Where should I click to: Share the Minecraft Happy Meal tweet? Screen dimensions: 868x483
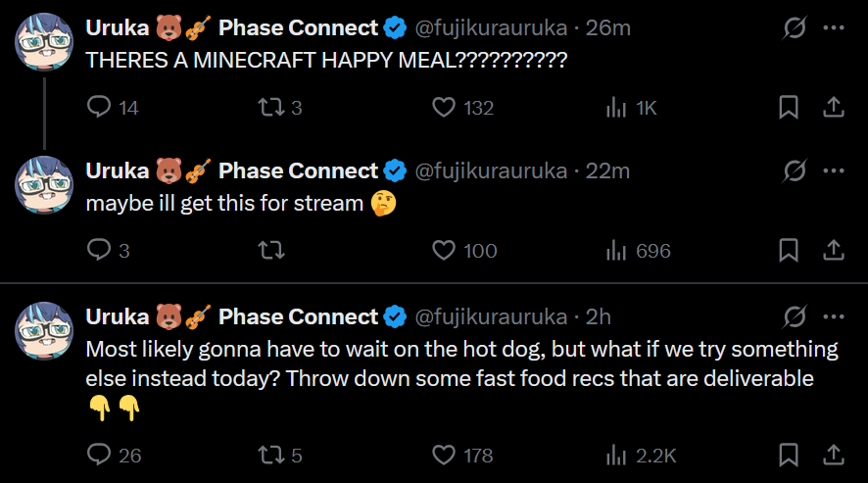pyautogui.click(x=833, y=107)
